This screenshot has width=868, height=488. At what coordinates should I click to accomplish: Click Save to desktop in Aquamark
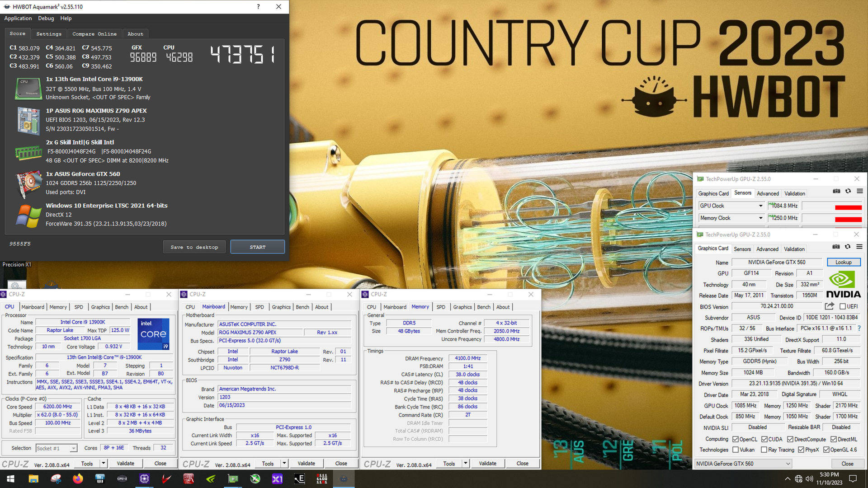(194, 247)
